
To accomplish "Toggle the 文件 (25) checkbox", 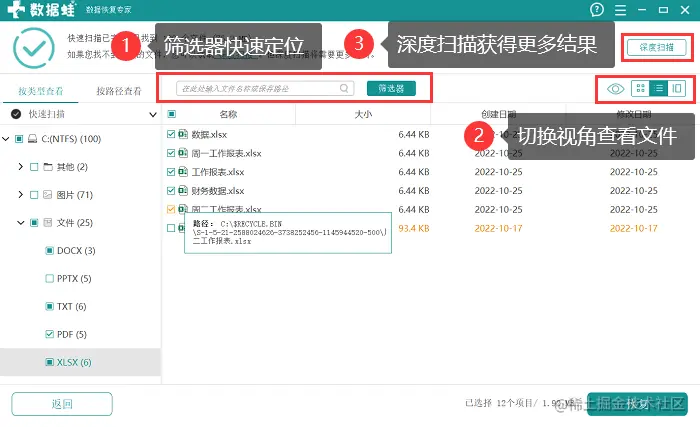I will [34, 222].
